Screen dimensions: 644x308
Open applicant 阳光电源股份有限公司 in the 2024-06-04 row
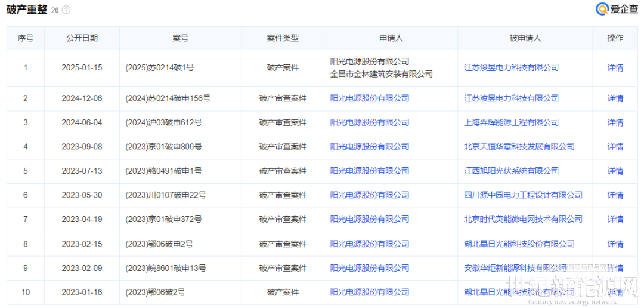(370, 122)
